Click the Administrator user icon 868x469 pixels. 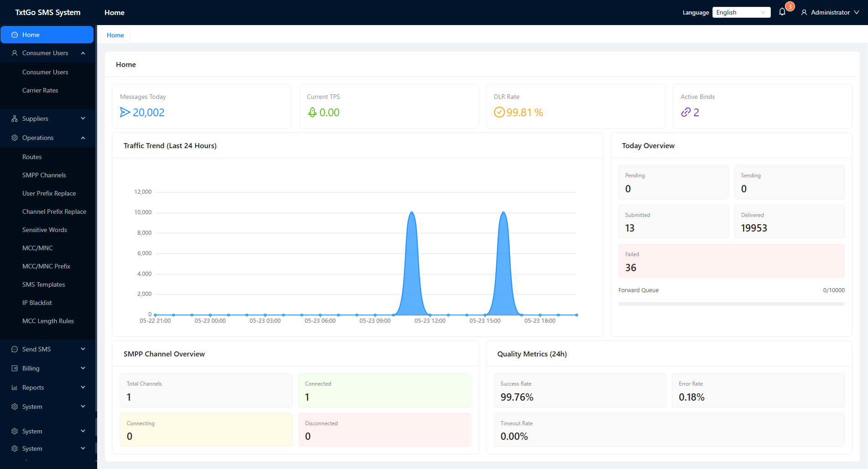pyautogui.click(x=804, y=13)
